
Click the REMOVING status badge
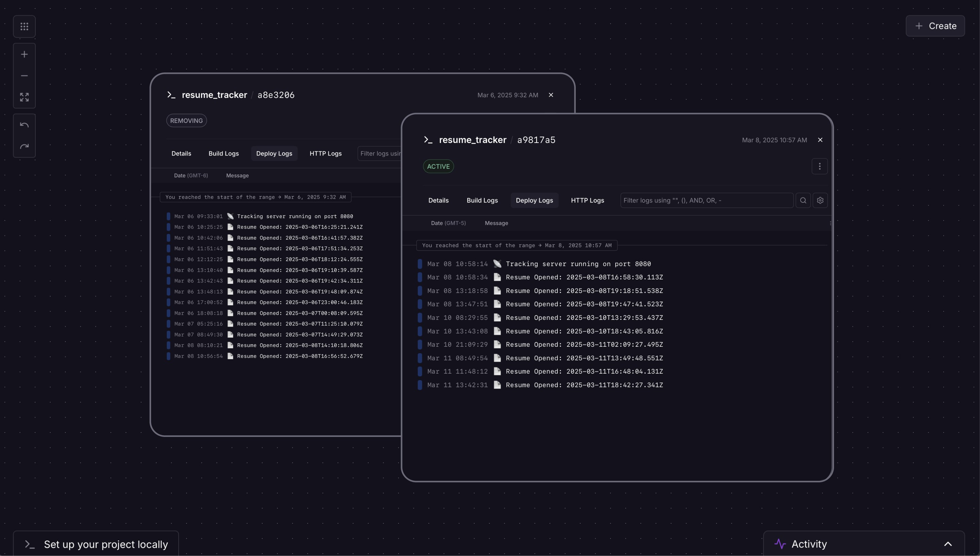186,121
